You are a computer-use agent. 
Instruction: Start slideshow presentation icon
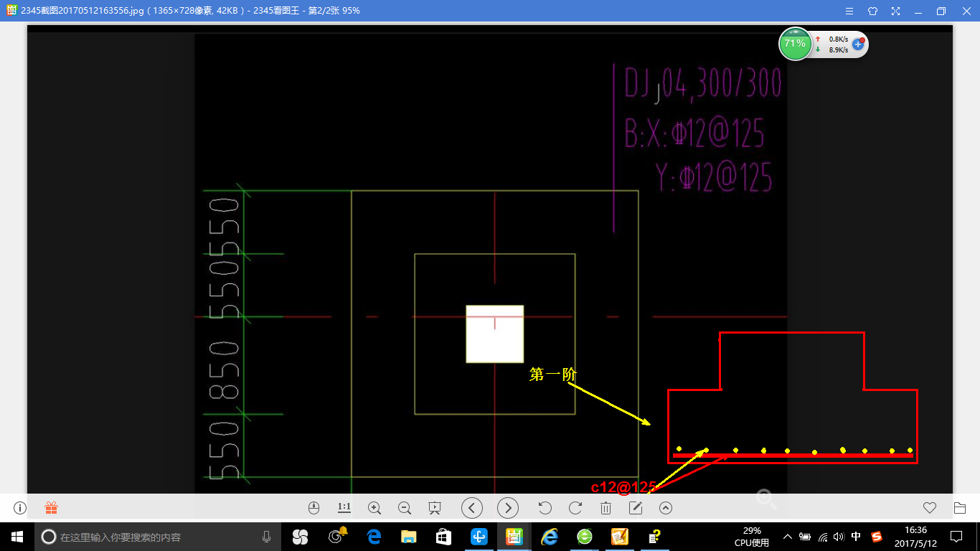(434, 508)
